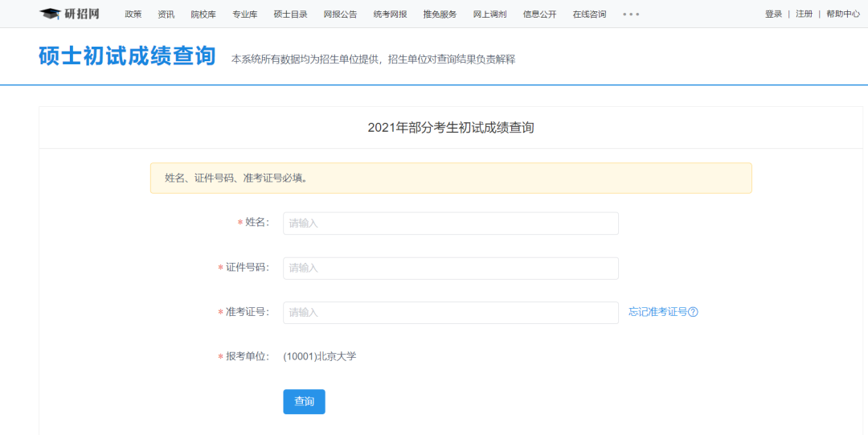This screenshot has height=435, width=868.
Task: Open 硕士目录 in the navbar
Action: coord(290,14)
